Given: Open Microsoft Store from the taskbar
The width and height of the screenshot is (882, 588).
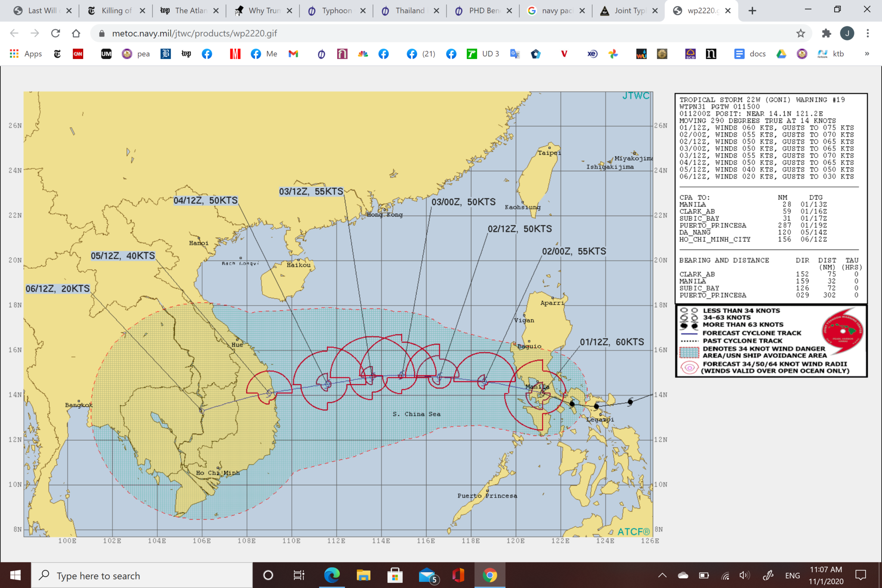Looking at the screenshot, I should pos(395,575).
